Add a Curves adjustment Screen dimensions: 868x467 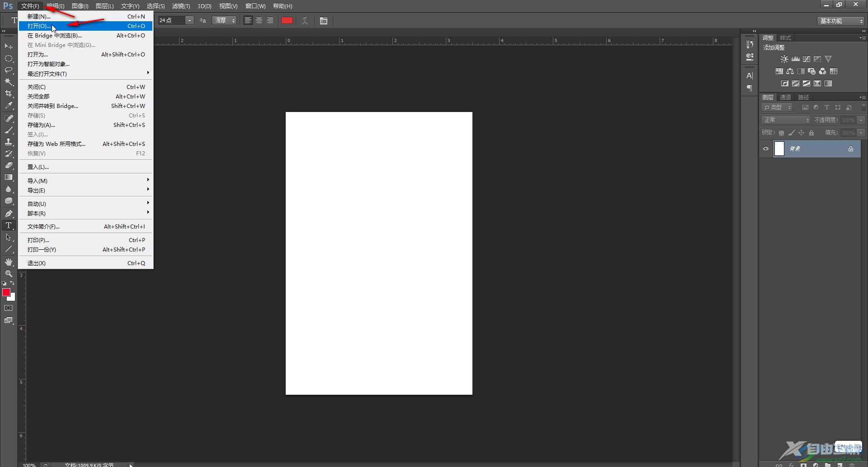[807, 59]
